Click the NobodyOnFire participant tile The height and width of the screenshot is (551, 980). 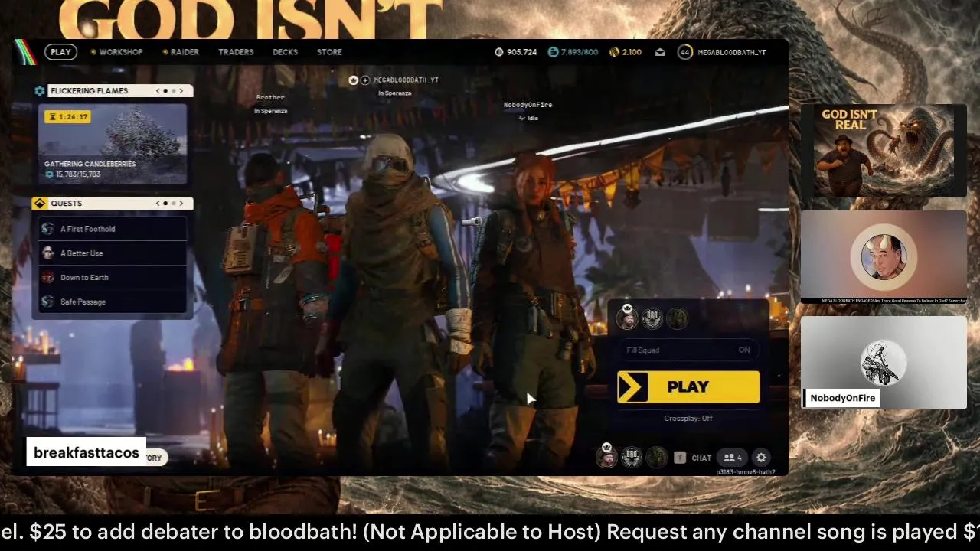coord(884,363)
